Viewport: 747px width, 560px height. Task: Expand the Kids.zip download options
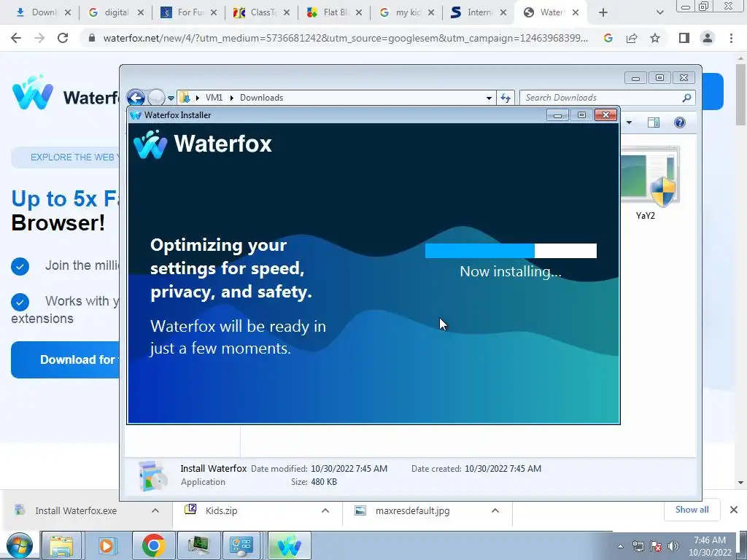(x=325, y=510)
